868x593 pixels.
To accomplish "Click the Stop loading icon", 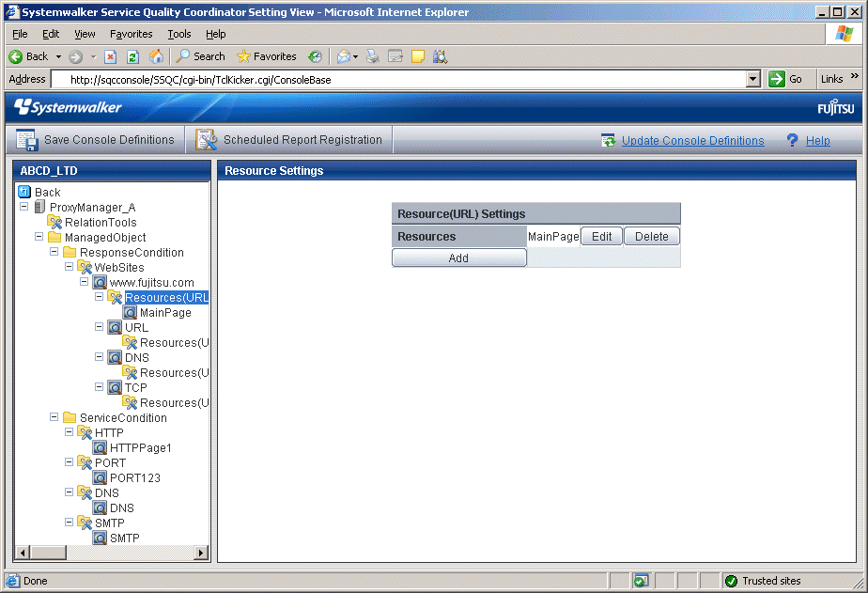I will click(x=110, y=56).
